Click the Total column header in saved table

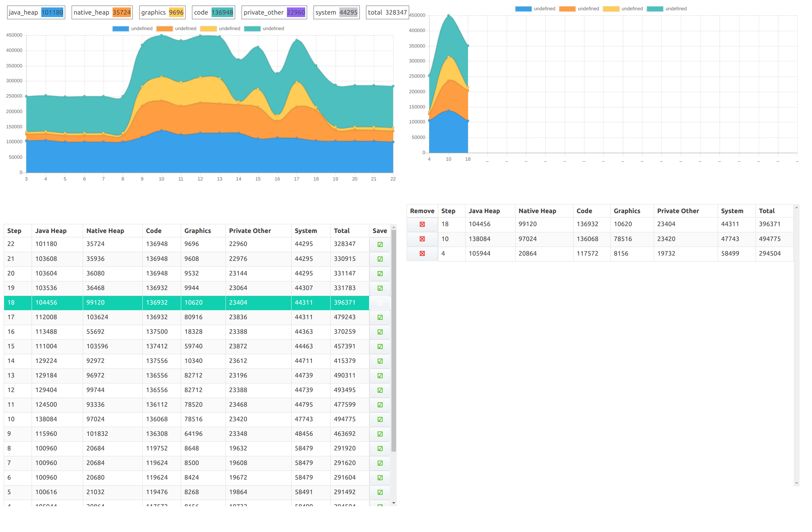pos(766,211)
